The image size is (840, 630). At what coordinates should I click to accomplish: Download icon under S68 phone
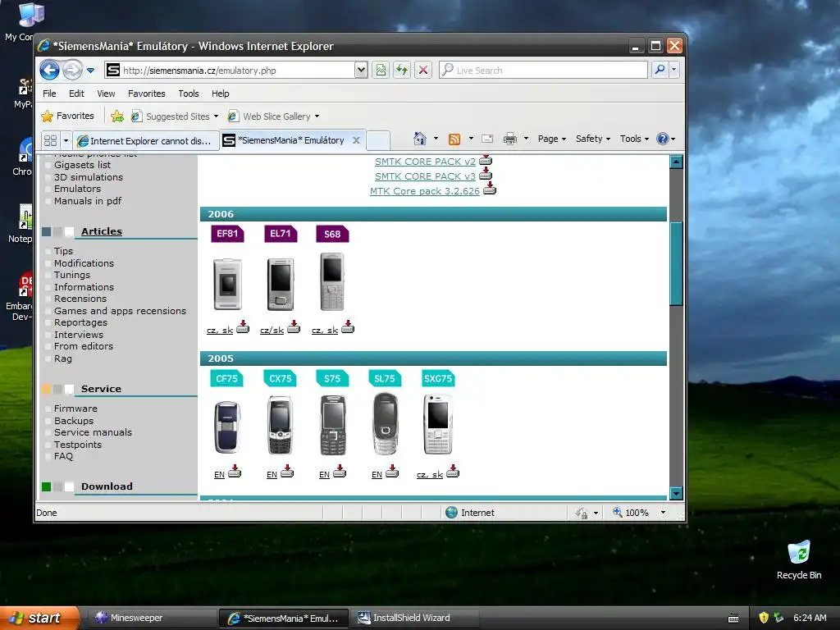coord(348,326)
